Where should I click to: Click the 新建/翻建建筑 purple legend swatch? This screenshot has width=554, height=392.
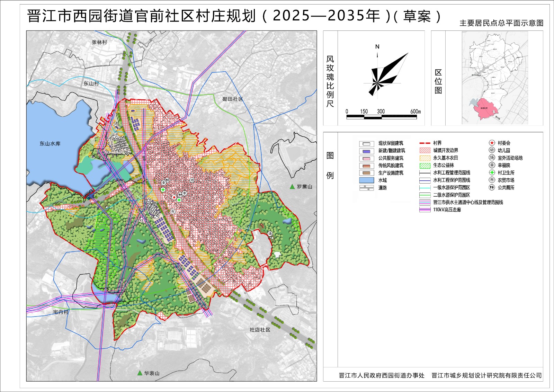pos(366,151)
